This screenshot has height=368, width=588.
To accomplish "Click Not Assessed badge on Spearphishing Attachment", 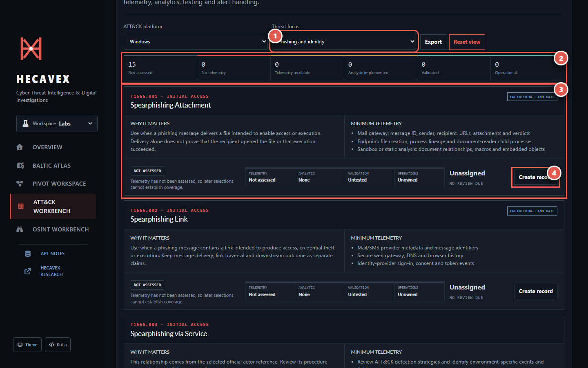I will (x=147, y=171).
